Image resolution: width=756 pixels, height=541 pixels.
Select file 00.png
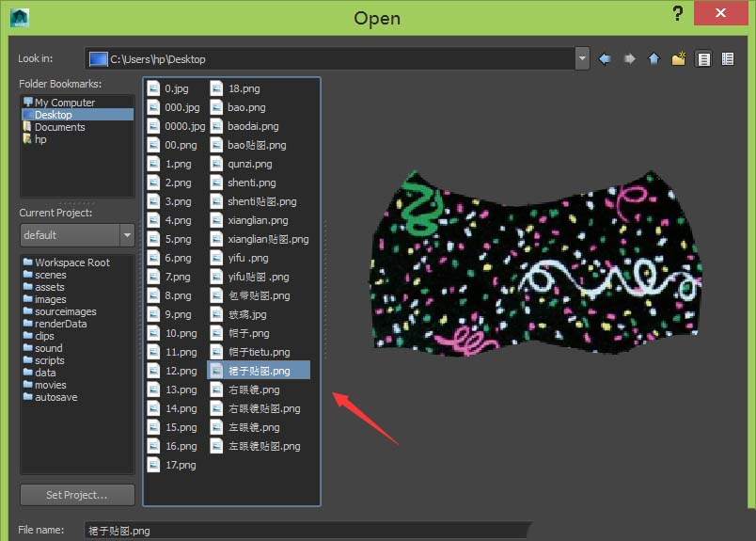[172, 145]
